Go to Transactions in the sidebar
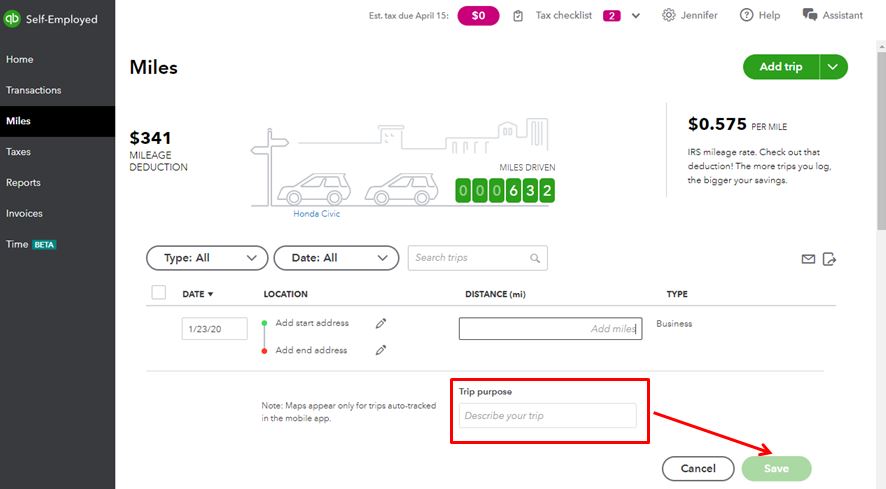This screenshot has width=886, height=489. coord(34,90)
